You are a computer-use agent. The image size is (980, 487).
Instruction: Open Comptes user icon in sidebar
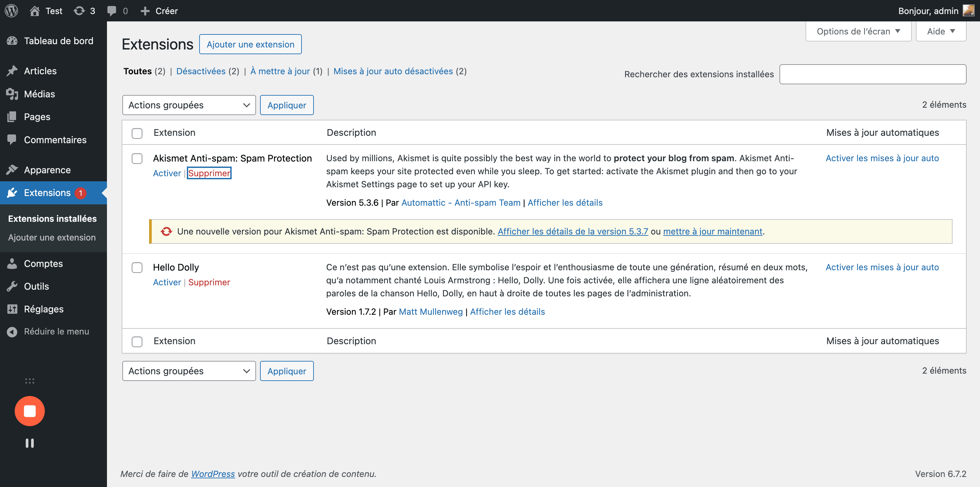(12, 264)
